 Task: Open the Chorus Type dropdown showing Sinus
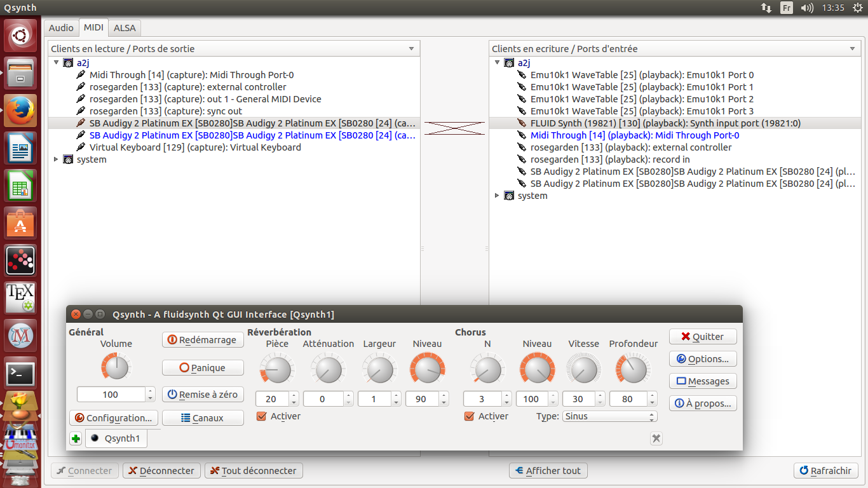[610, 416]
